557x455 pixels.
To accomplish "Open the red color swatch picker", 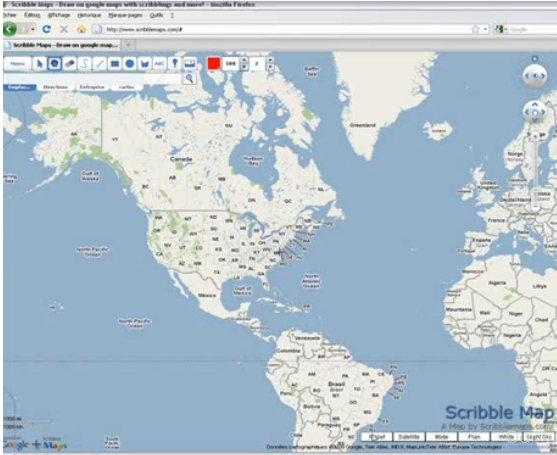I will pyautogui.click(x=214, y=64).
